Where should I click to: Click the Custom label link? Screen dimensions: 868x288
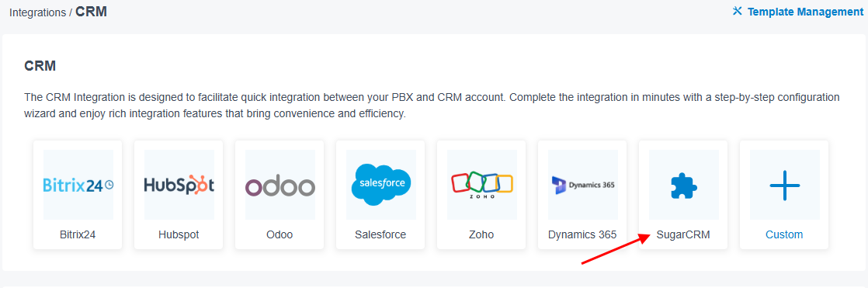[784, 235]
